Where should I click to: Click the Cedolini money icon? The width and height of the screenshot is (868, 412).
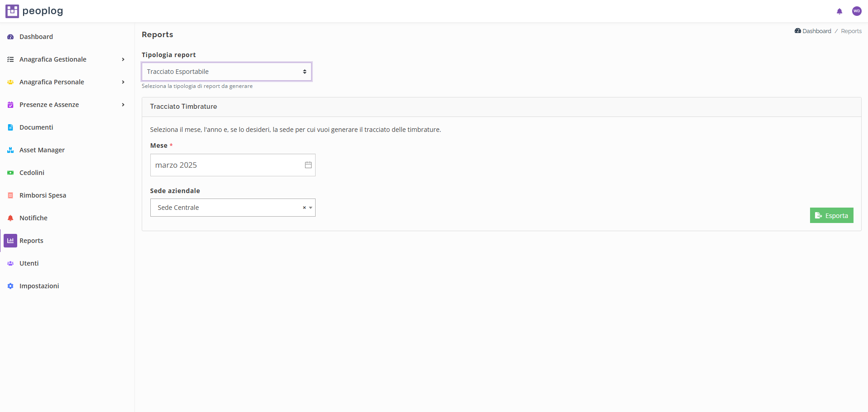10,173
